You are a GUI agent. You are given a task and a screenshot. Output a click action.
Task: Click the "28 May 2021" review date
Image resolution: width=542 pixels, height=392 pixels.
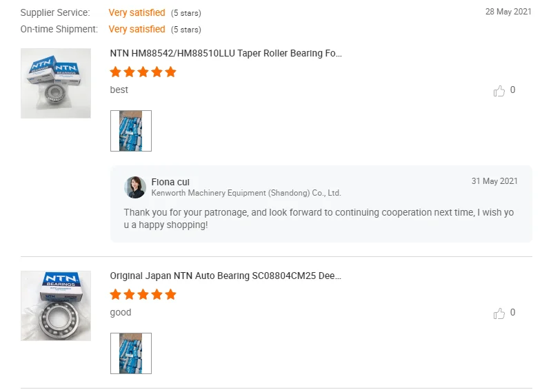[508, 12]
